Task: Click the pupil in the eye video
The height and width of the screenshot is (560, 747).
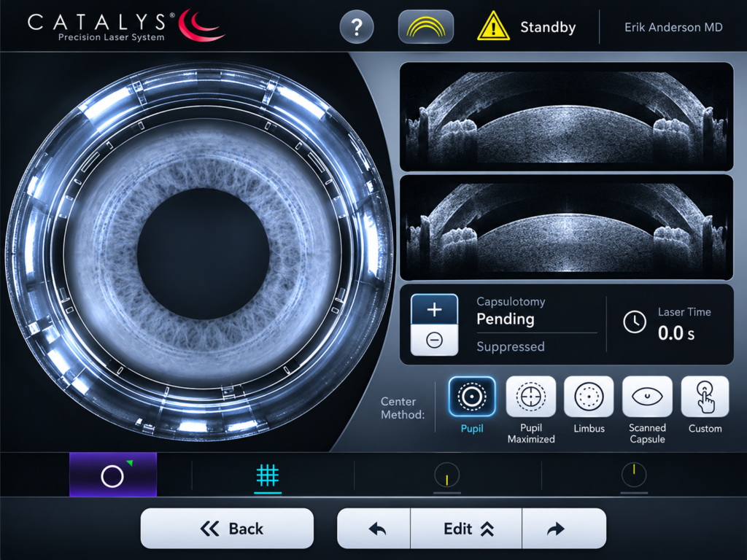Action: 204,254
